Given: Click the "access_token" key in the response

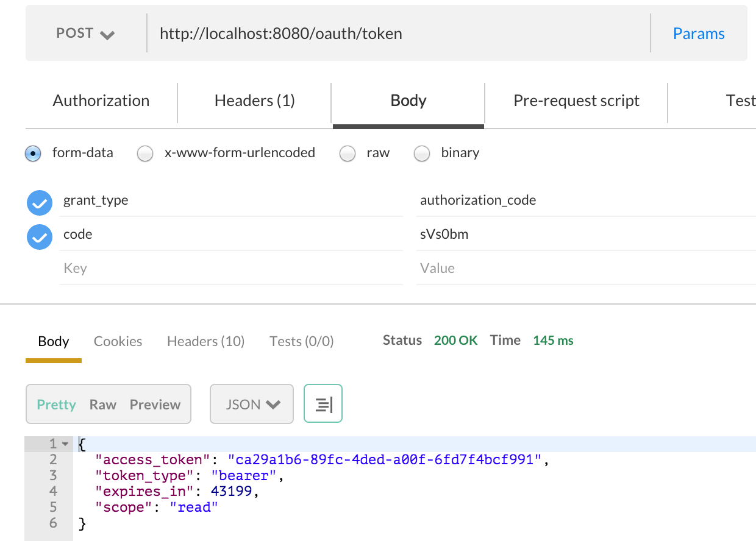Looking at the screenshot, I should tap(153, 460).
